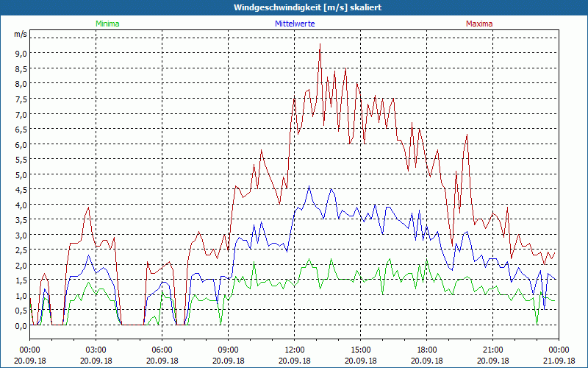Click the 7,5 y-axis value
The height and width of the screenshot is (368, 588).
pos(21,99)
